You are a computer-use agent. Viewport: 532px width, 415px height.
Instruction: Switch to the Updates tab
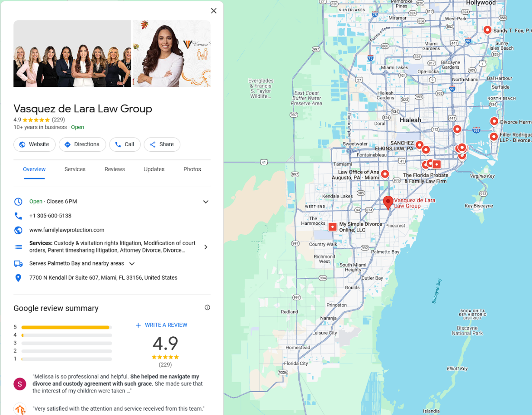coord(154,169)
